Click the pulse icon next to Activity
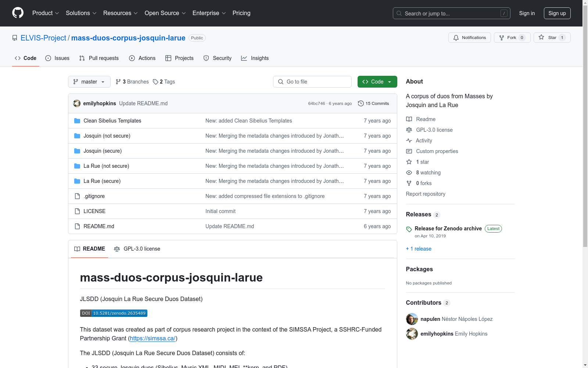Viewport: 588px width, 368px height. (x=409, y=141)
